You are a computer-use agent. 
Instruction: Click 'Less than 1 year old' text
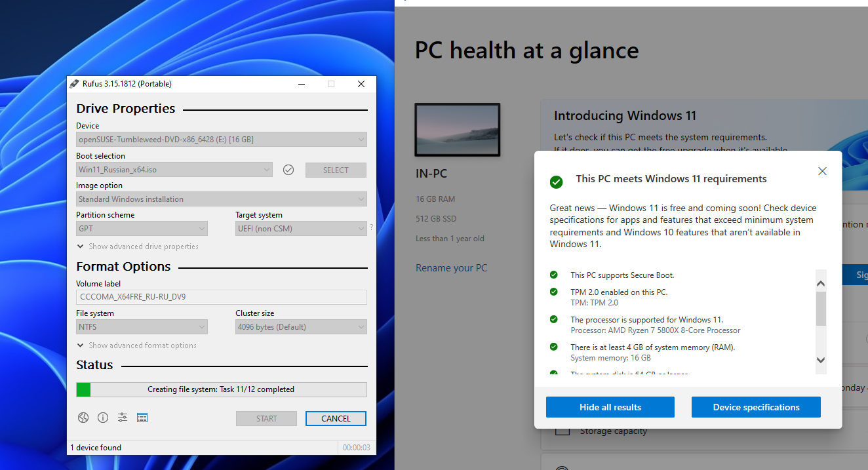[x=450, y=239]
